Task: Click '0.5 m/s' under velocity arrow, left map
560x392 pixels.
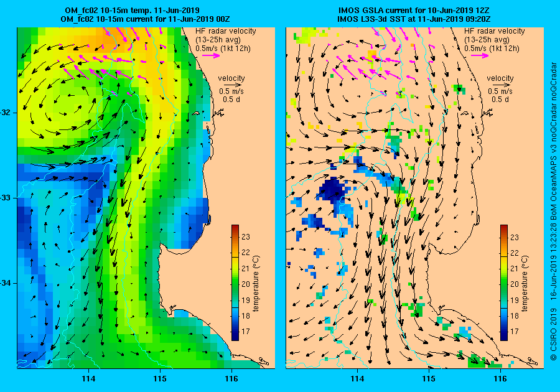Action: click(x=231, y=91)
